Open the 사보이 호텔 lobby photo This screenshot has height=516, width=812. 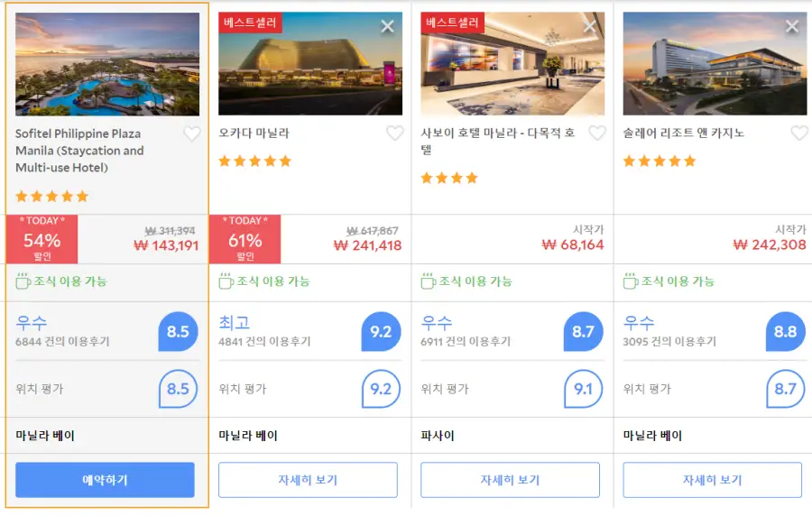click(512, 64)
